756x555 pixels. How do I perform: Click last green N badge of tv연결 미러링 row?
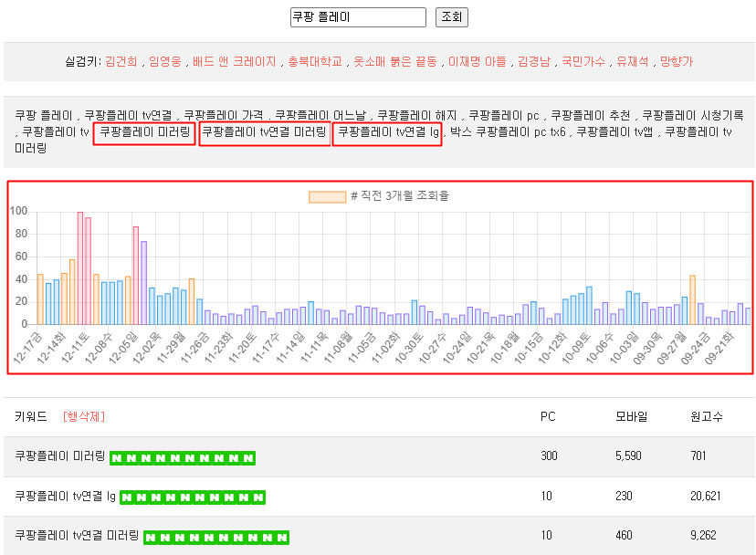point(282,537)
